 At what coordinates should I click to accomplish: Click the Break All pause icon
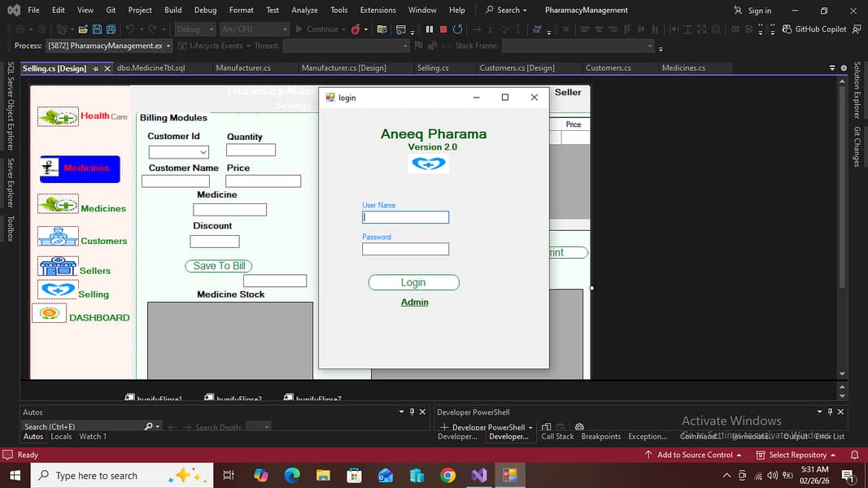[430, 28]
